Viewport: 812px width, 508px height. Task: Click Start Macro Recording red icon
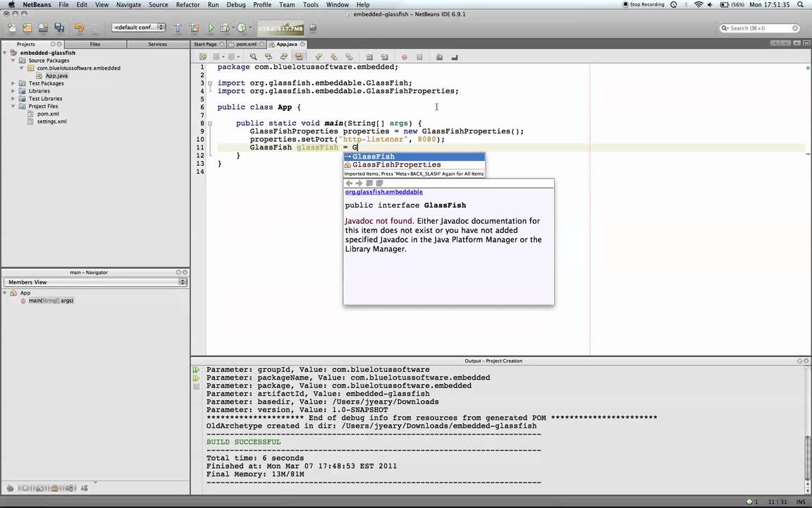pyautogui.click(x=405, y=57)
